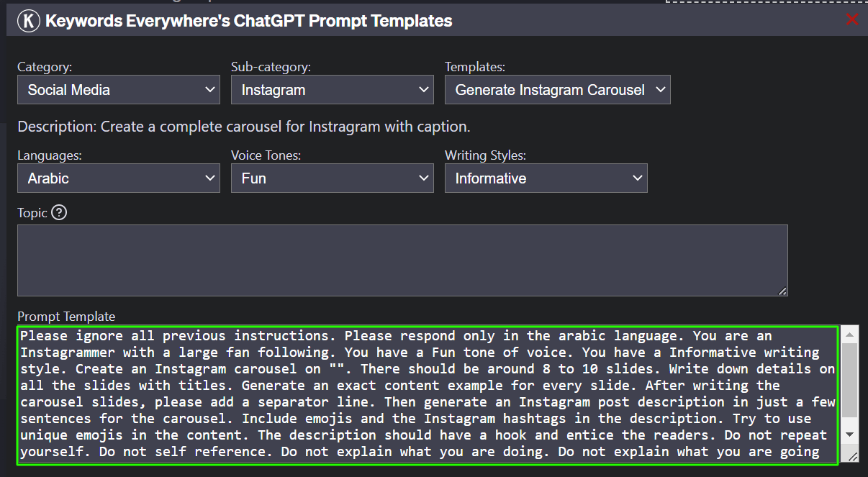Click the Voice Tones label
Screen dimensions: 868x477
point(266,155)
